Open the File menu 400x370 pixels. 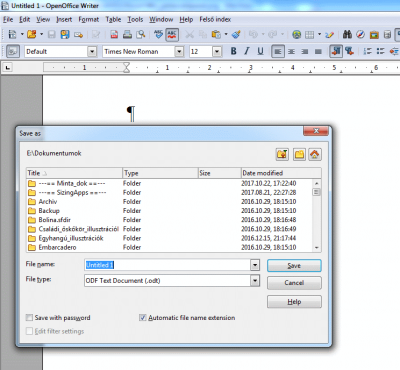coord(8,19)
